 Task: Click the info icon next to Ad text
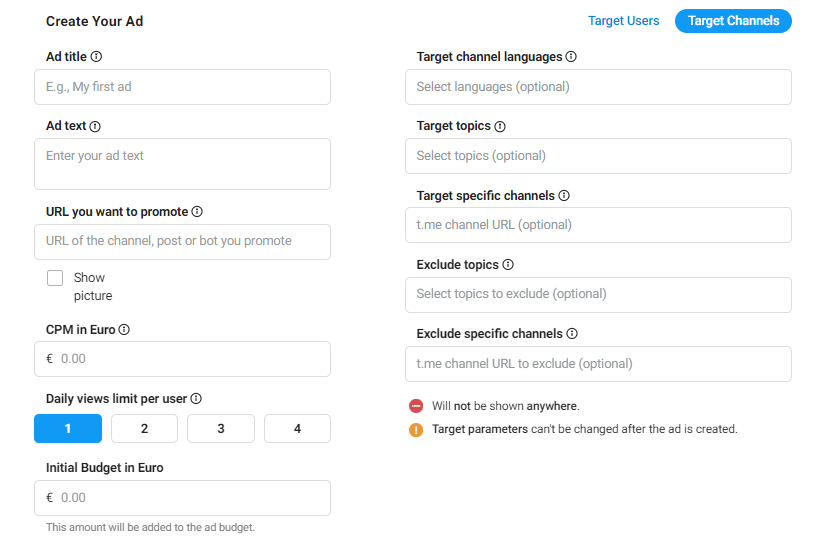pos(95,126)
